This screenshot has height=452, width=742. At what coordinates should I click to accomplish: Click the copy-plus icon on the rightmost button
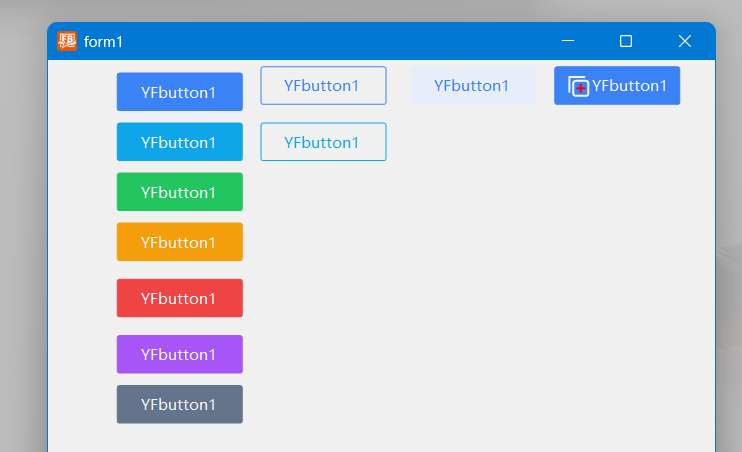point(578,87)
